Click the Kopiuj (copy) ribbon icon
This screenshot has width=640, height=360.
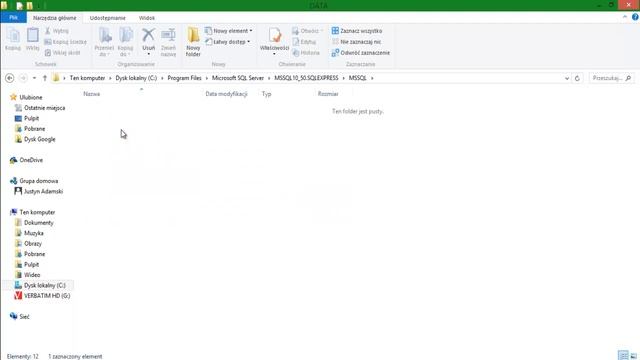[x=13, y=39]
